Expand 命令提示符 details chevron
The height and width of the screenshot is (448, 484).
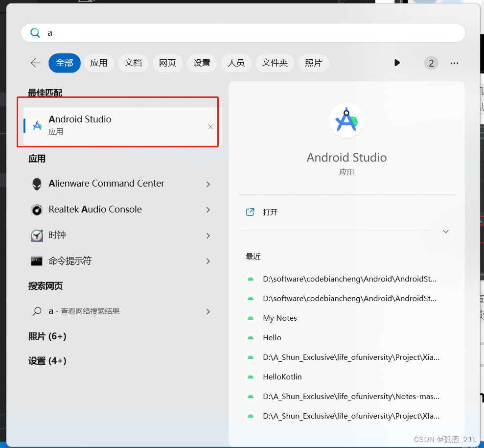208,261
